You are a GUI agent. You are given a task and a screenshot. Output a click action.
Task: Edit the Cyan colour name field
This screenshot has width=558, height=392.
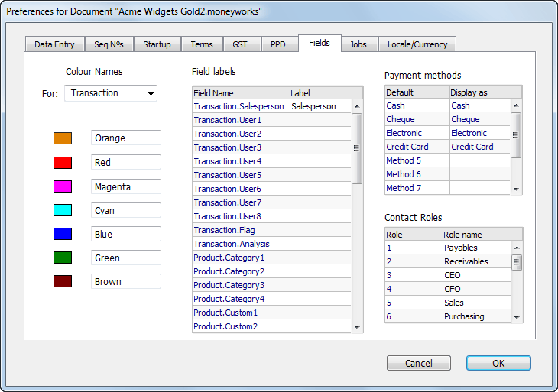tap(126, 210)
